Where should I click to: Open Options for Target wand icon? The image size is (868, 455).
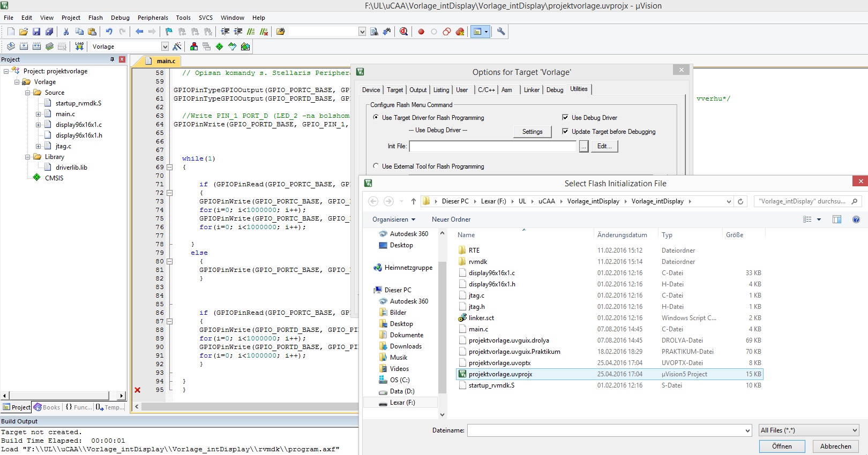coord(177,47)
